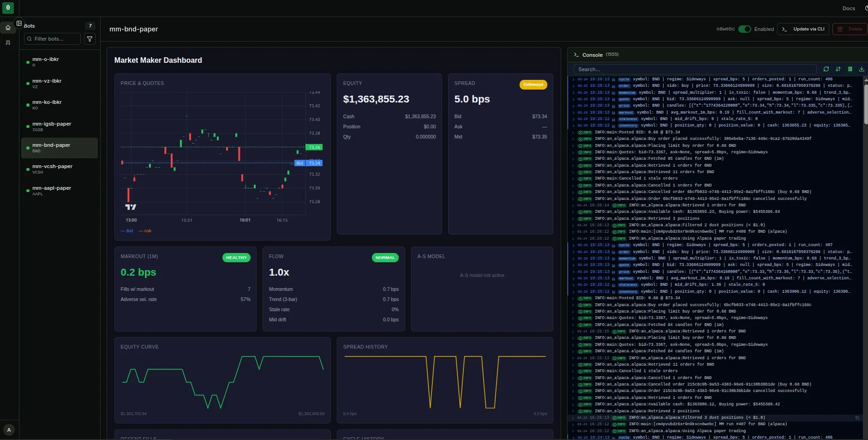Image resolution: width=868 pixels, height=440 pixels.
Task: Select the mm-aapl-paper bot
Action: 60,190
